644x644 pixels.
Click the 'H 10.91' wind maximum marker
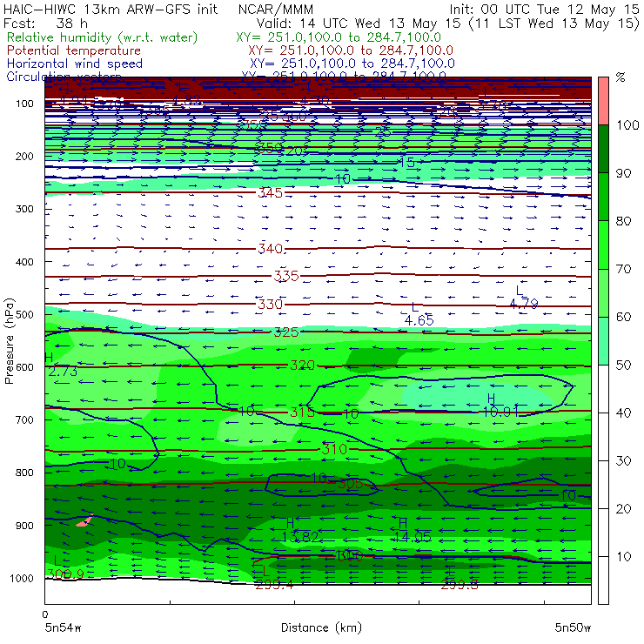(500, 405)
